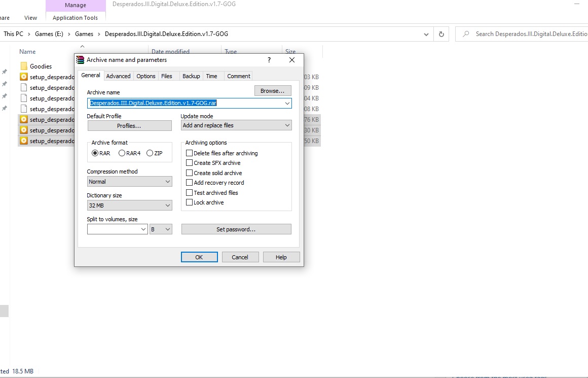The width and height of the screenshot is (588, 378).
Task: Open the Goodies folder icon
Action: point(24,66)
